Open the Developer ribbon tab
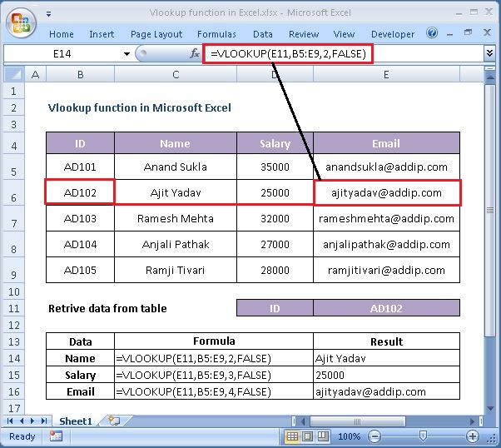This screenshot has width=501, height=448. click(393, 34)
